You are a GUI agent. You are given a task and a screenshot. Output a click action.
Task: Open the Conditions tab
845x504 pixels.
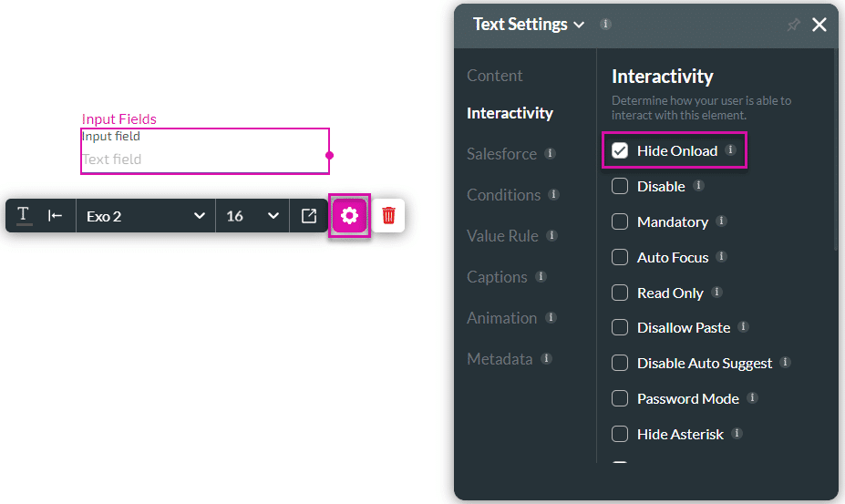click(x=504, y=195)
